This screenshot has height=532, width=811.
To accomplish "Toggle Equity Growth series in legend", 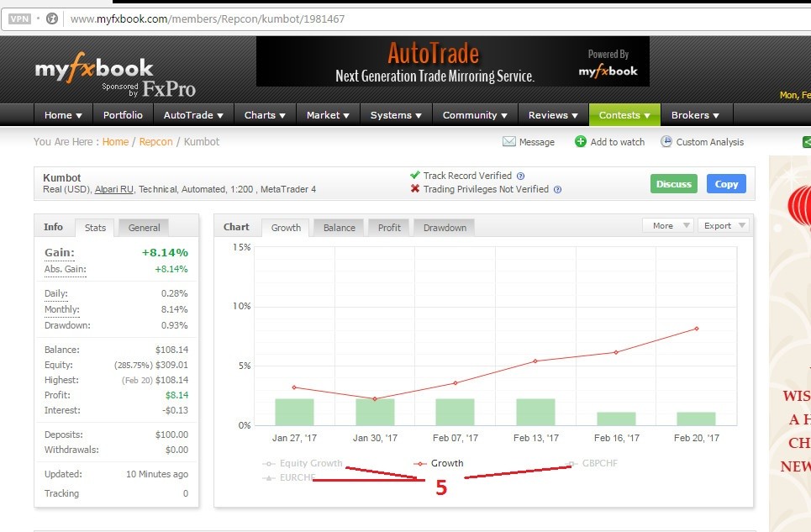I will click(303, 463).
